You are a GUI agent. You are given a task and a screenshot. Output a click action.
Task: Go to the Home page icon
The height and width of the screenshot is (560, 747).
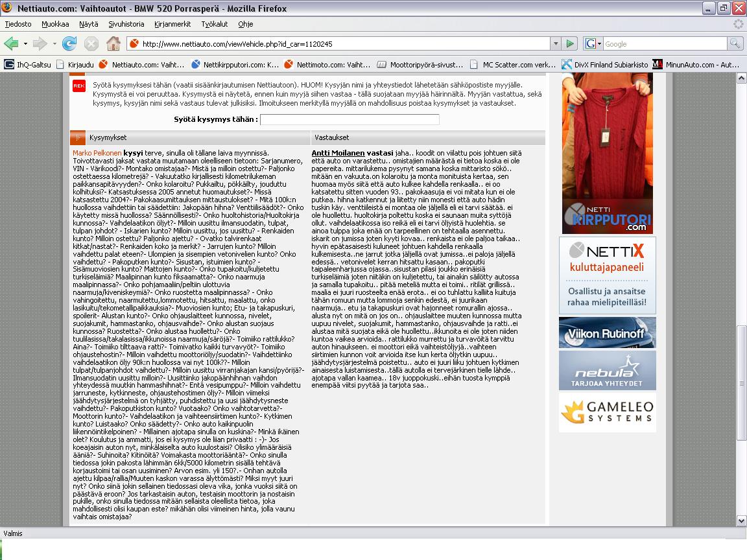[113, 43]
